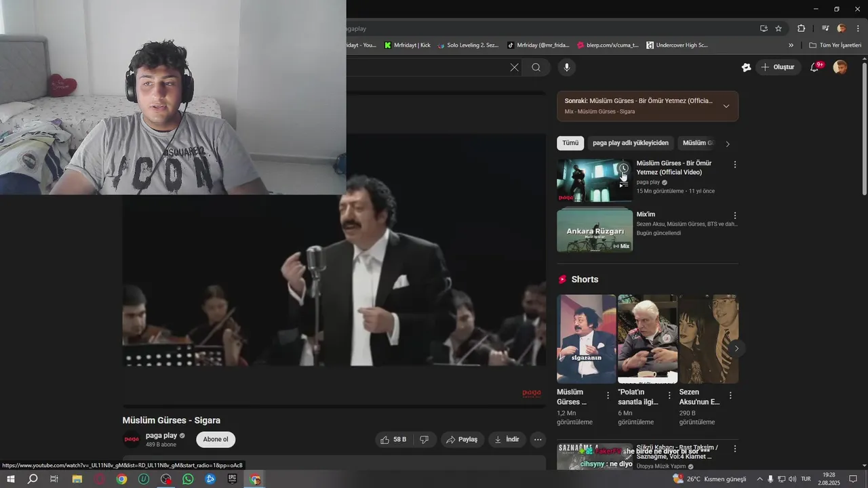Select the Müslüm Gürses filter chip
The height and width of the screenshot is (488, 868).
coord(698,143)
